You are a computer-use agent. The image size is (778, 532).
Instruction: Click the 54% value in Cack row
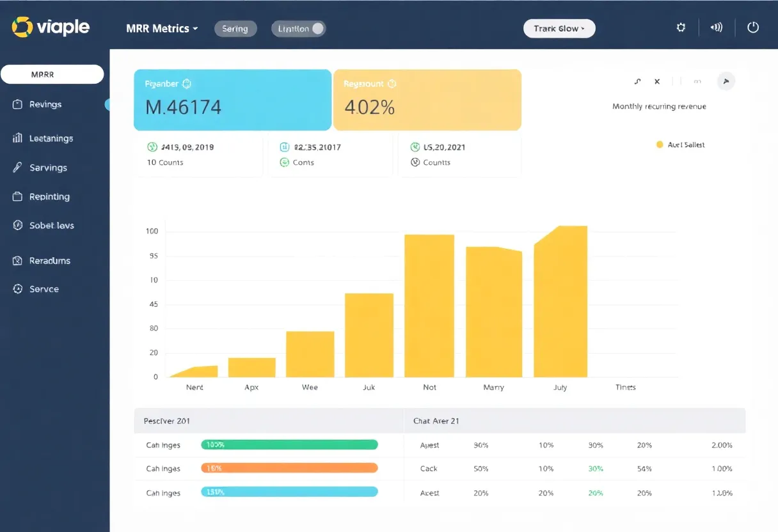coord(644,469)
